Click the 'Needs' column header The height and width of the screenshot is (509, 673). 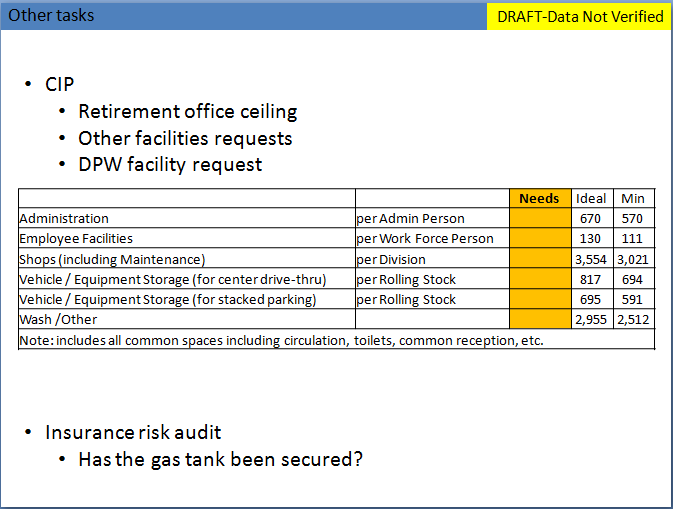[540, 198]
